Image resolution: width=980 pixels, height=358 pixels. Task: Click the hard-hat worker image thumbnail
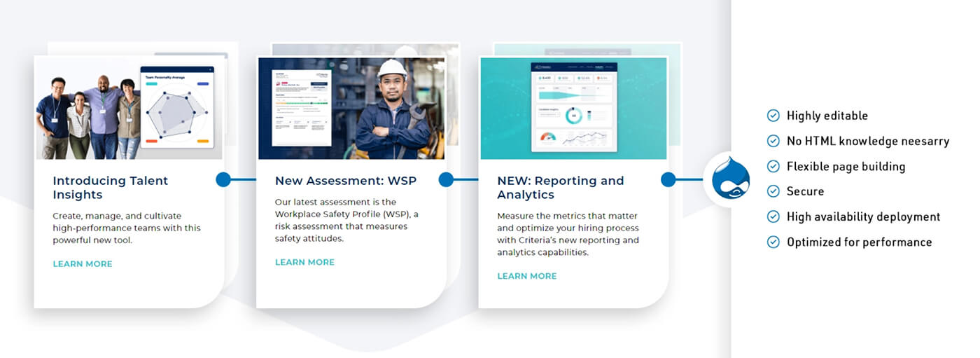coord(351,108)
